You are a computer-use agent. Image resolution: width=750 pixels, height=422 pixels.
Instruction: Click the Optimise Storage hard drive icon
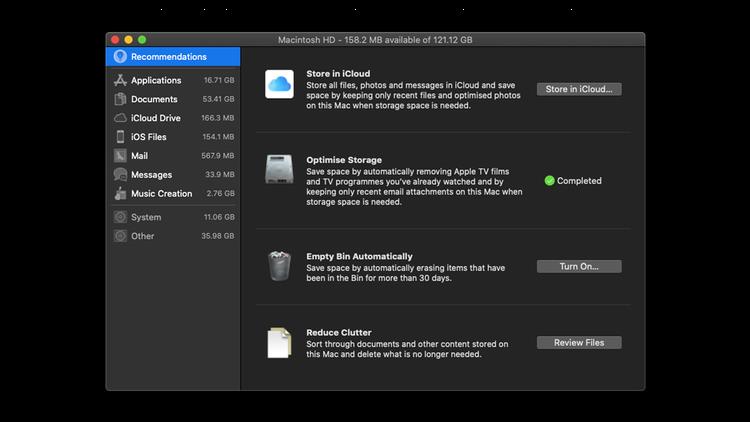click(279, 170)
